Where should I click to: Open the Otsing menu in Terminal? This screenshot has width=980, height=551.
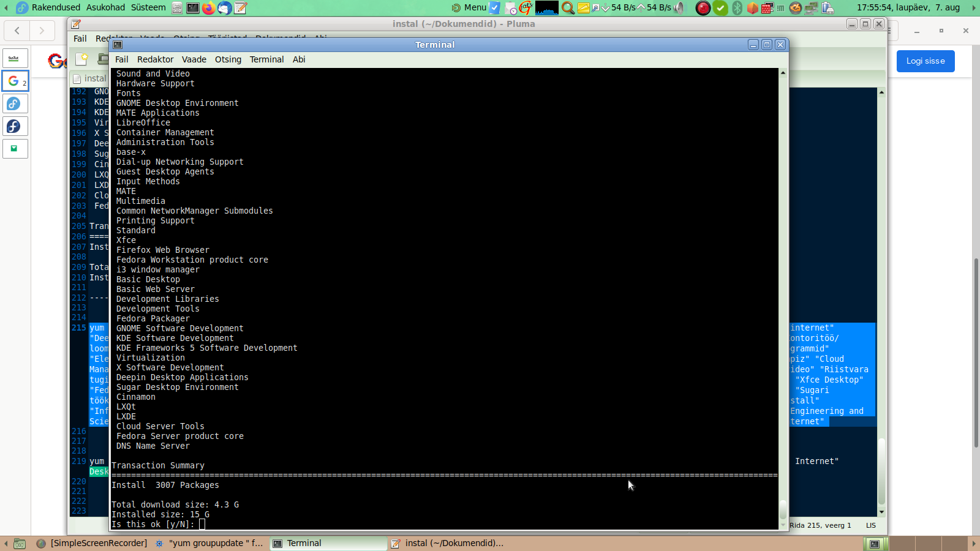pyautogui.click(x=228, y=59)
